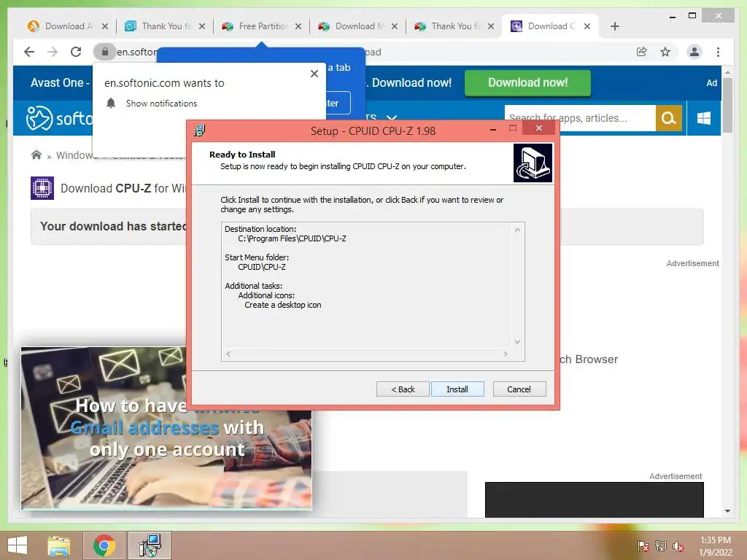Click setup installer icon in taskbar
The width and height of the screenshot is (747, 560).
(x=150, y=545)
